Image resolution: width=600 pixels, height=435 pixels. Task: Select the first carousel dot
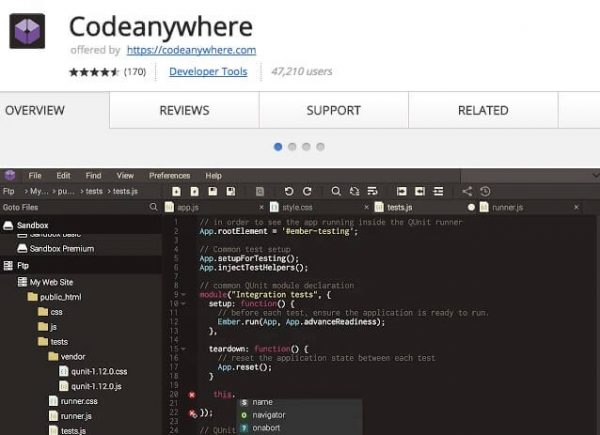point(278,147)
